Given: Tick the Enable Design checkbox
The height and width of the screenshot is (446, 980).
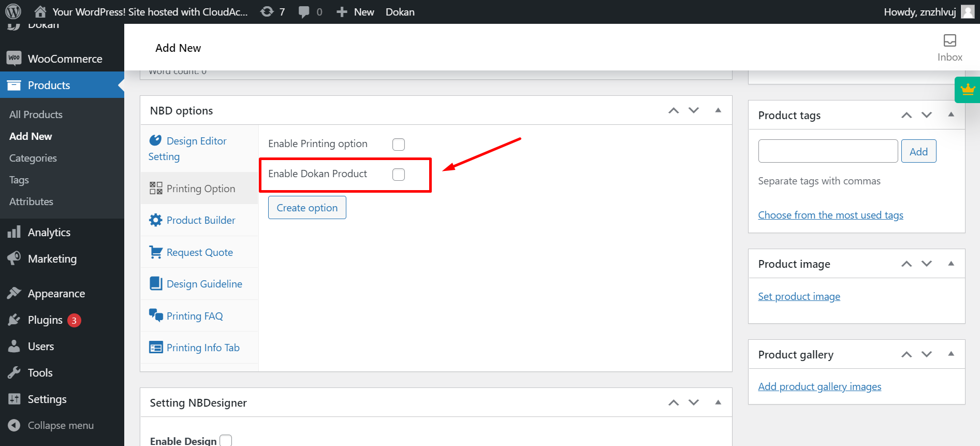Looking at the screenshot, I should tap(226, 441).
